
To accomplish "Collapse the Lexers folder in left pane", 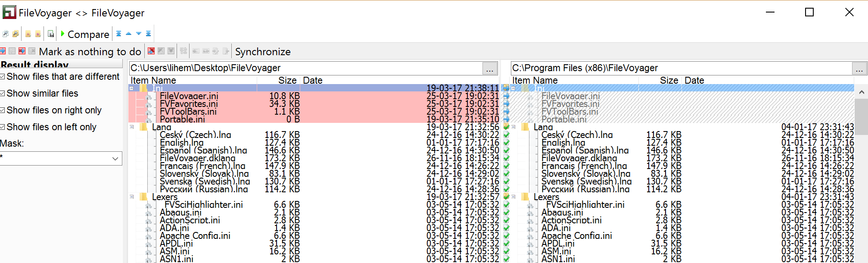I will [131, 197].
